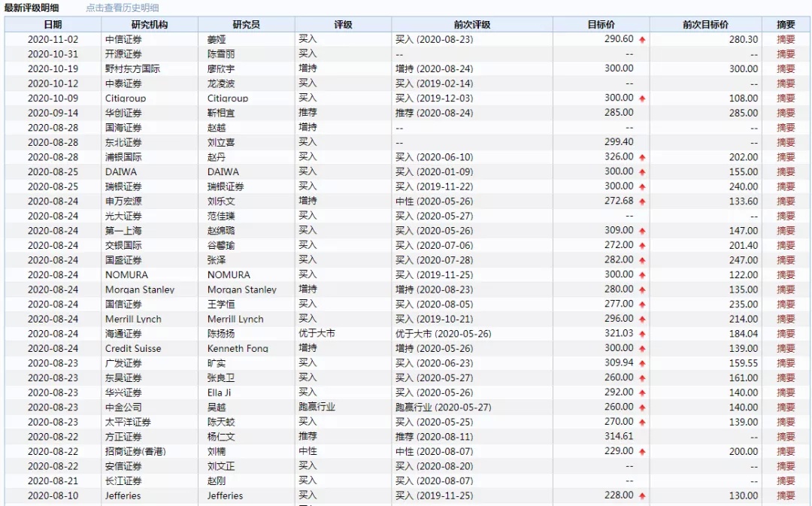
Task: View 摘要 for the 华创证券 row
Action: coord(786,113)
